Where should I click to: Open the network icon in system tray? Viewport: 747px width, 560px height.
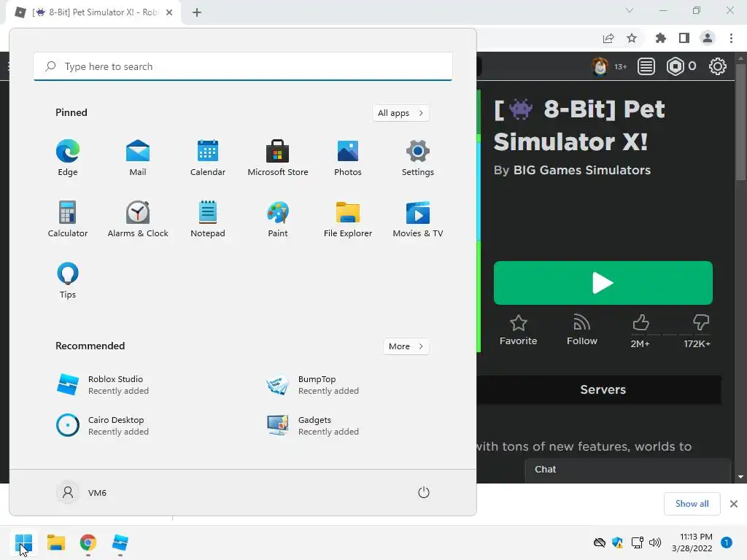tap(637, 542)
